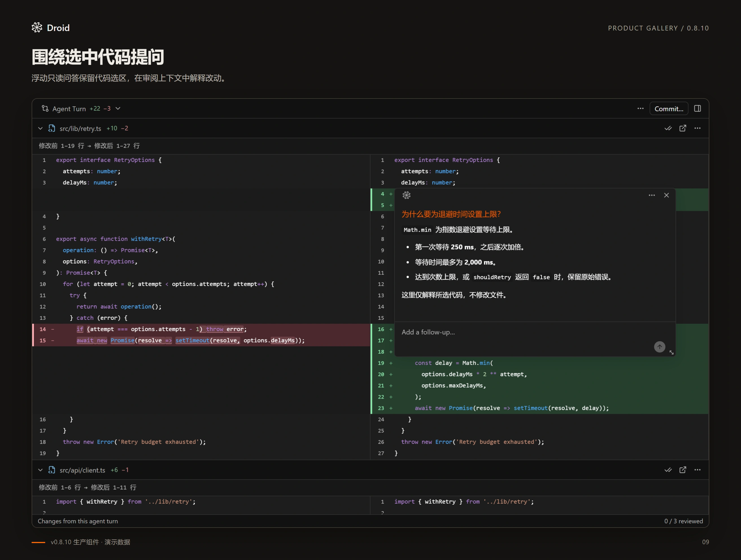Collapse the src/api/client.ts file section

coord(40,470)
